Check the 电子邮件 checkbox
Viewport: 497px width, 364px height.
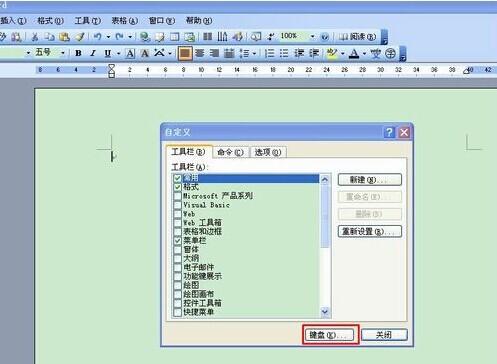pos(177,267)
